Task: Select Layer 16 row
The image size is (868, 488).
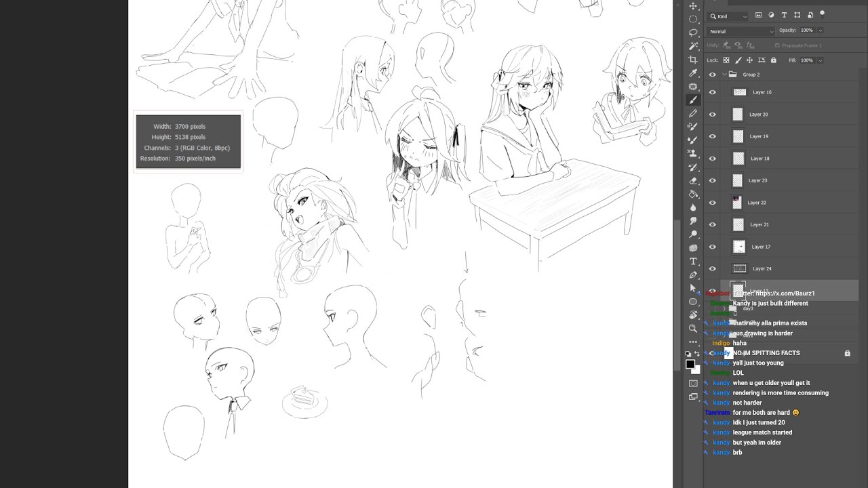Action: point(782,92)
